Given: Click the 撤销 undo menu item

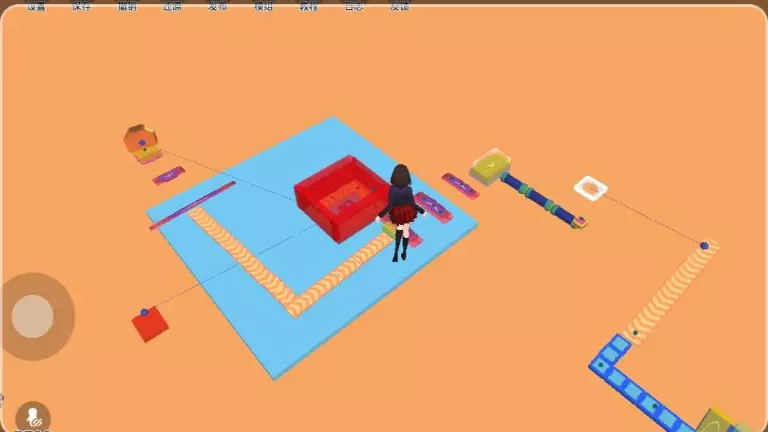Looking at the screenshot, I should tap(127, 6).
